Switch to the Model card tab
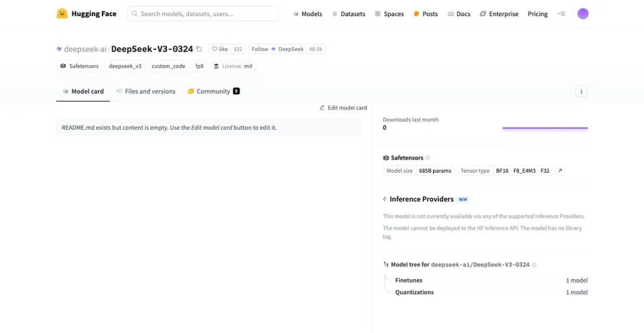The height and width of the screenshot is (333, 644). 83,92
